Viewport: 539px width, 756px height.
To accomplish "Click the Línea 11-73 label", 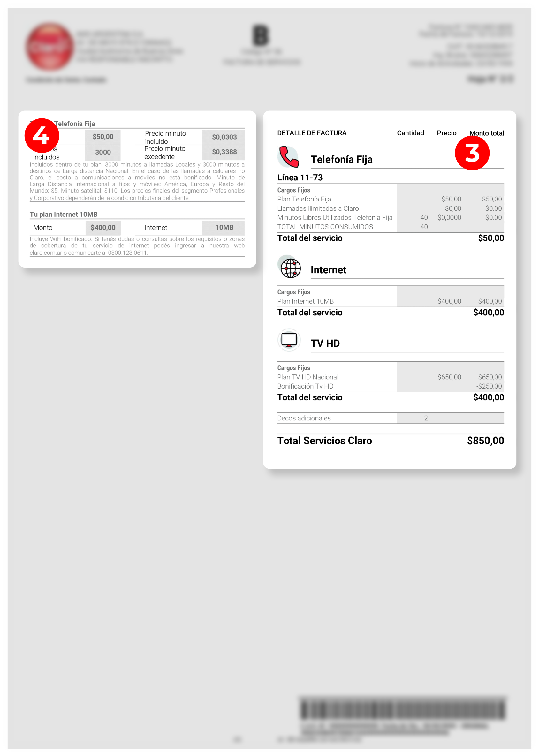I will [x=300, y=178].
